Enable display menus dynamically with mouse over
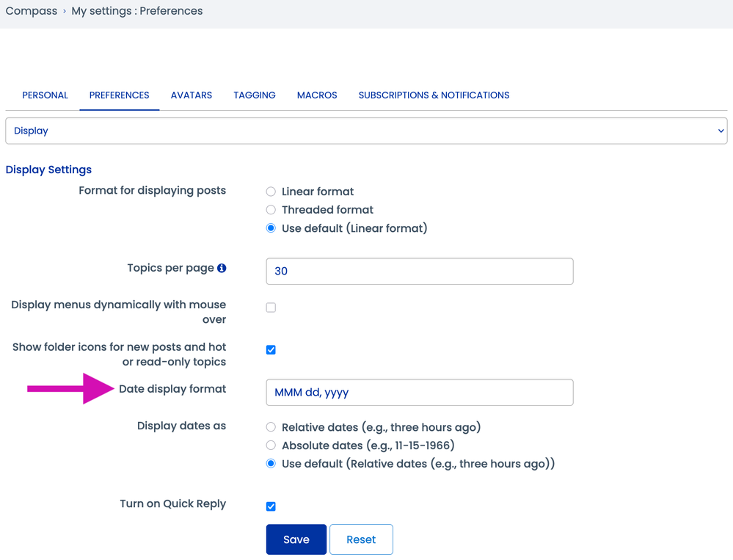The width and height of the screenshot is (733, 560). coord(271,308)
